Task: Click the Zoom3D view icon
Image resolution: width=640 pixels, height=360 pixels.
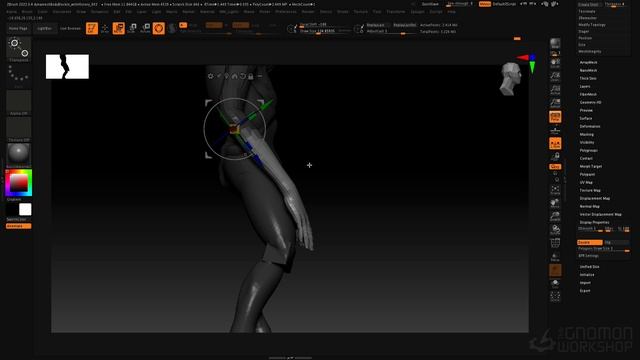Action: (x=555, y=216)
